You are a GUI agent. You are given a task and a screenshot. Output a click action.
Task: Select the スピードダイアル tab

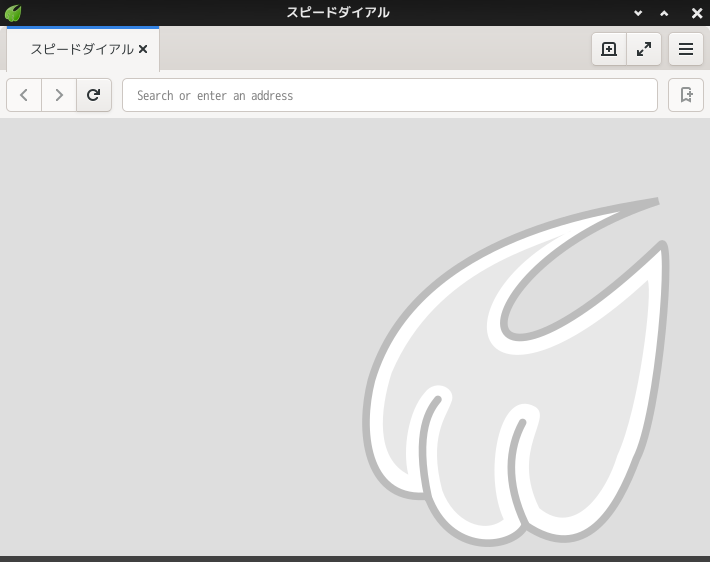83,49
